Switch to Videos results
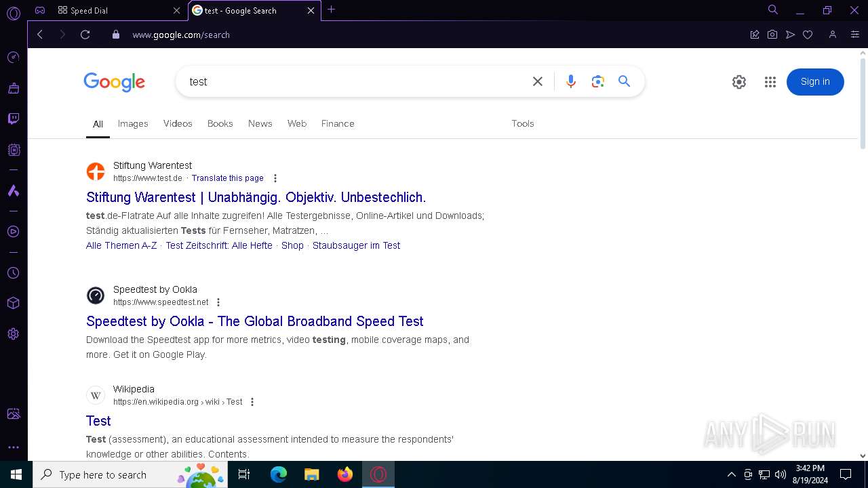 coord(178,123)
